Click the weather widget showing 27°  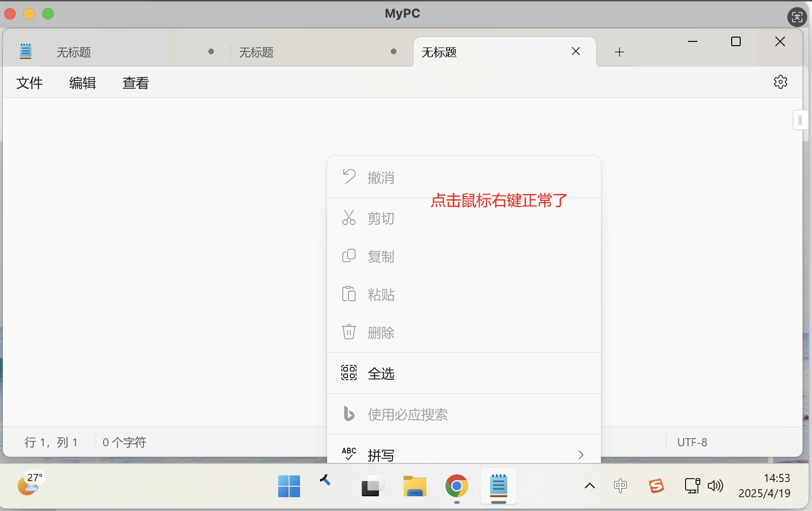(29, 484)
